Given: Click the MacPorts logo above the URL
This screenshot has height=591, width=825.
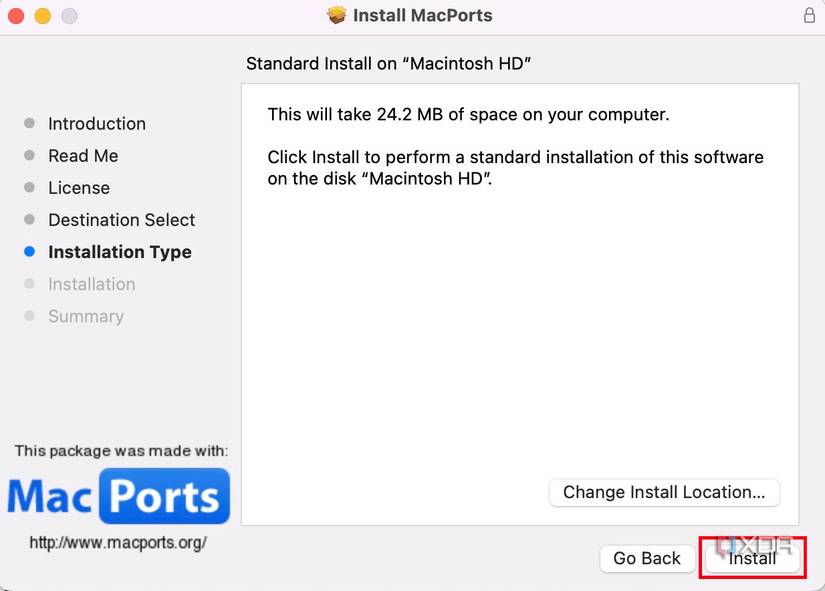Looking at the screenshot, I should 117,495.
